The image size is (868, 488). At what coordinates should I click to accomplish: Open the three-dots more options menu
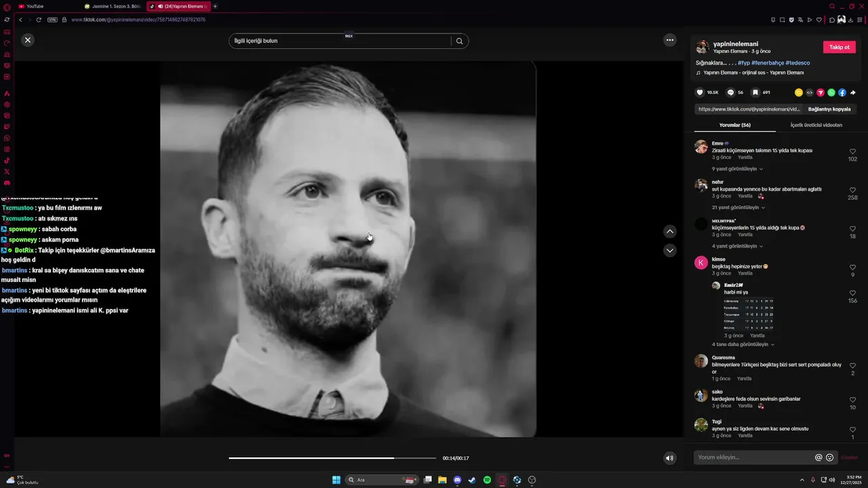coord(670,40)
